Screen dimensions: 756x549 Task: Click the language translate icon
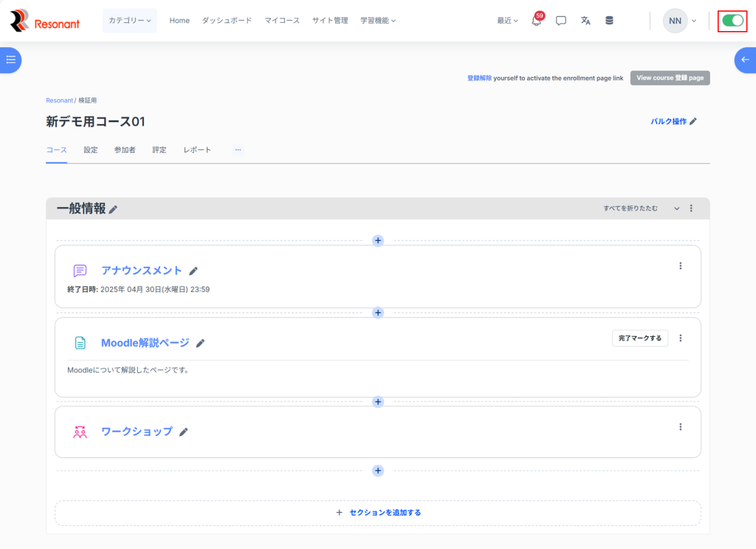[585, 21]
